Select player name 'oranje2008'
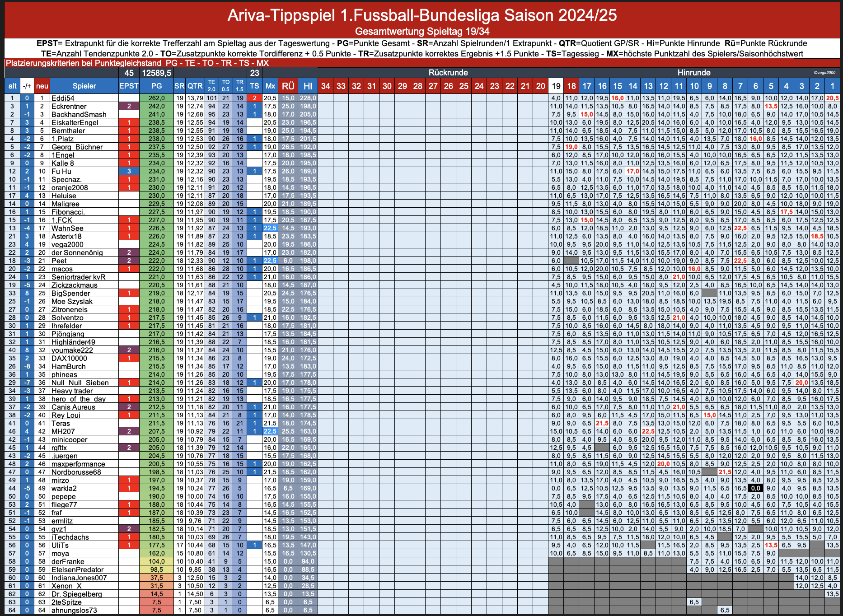The image size is (843, 616). tap(70, 187)
